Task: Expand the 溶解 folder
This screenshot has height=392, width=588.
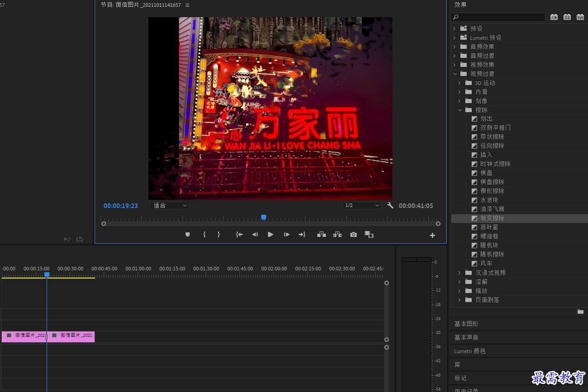Action: [x=459, y=282]
